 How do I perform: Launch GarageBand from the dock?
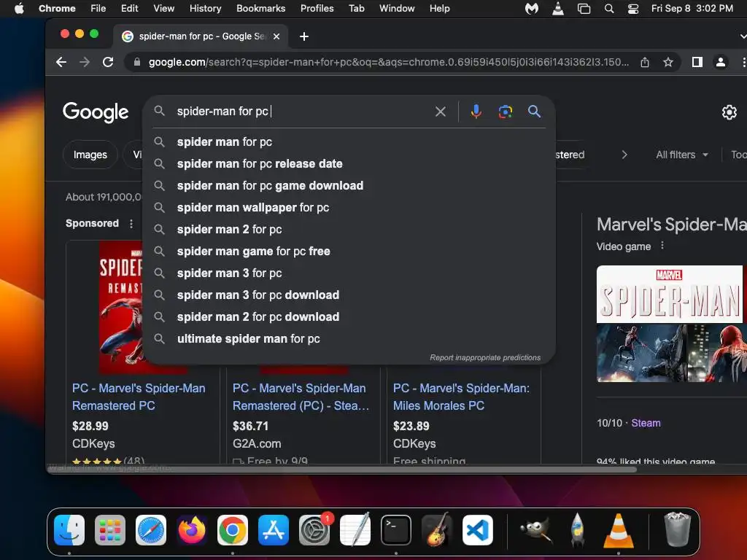point(437,529)
